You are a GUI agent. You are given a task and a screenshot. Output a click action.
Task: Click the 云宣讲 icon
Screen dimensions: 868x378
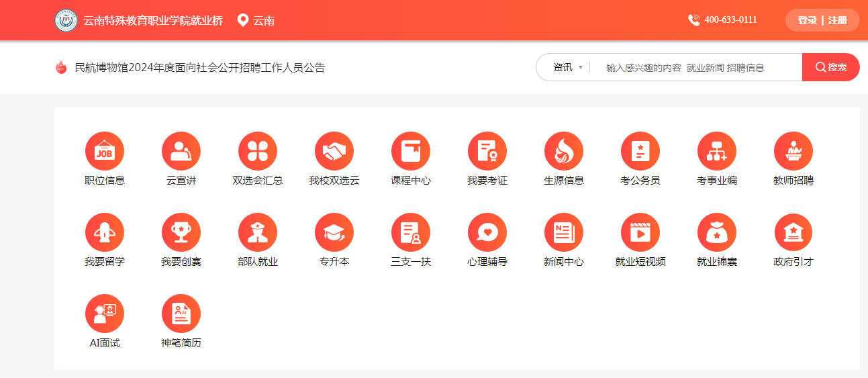pos(181,151)
